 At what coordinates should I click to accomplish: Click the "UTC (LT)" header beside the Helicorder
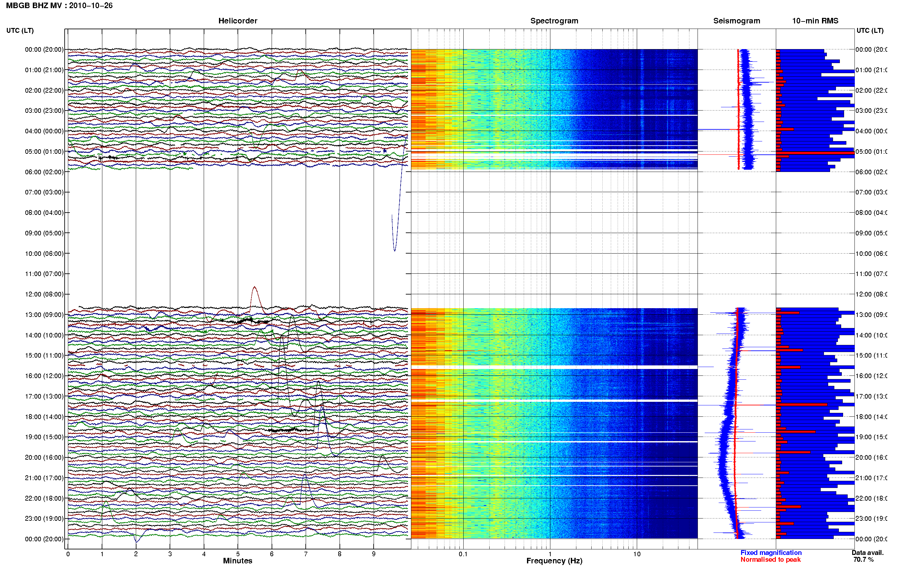[20, 31]
